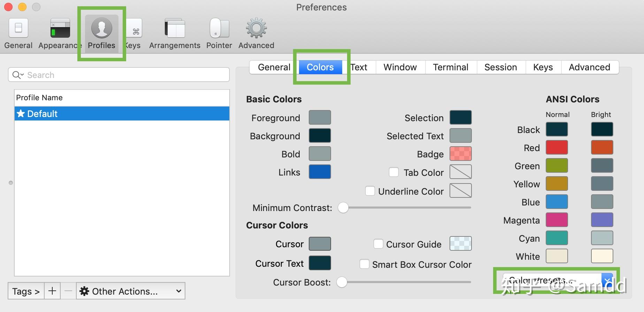Switch to the Window tab
Screen dimensions: 644x312
pos(400,67)
